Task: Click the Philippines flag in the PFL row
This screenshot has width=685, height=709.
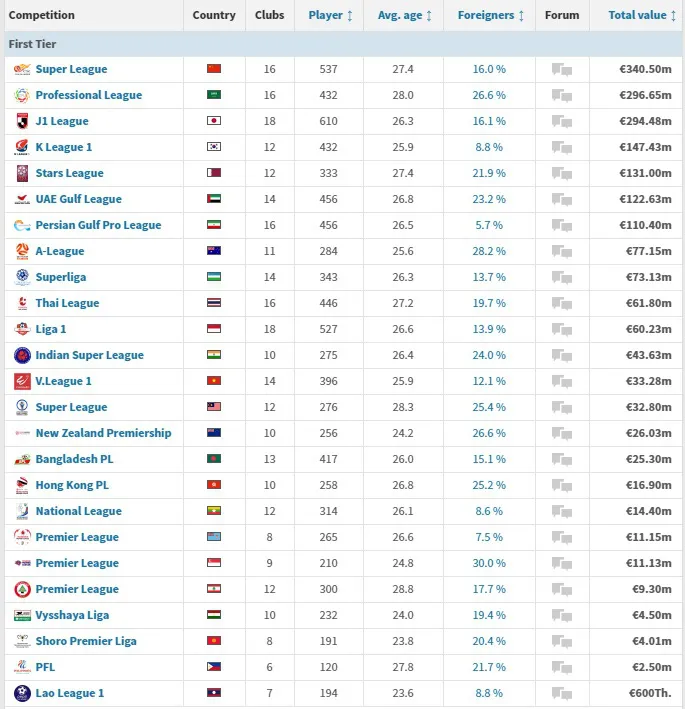Action: (214, 666)
